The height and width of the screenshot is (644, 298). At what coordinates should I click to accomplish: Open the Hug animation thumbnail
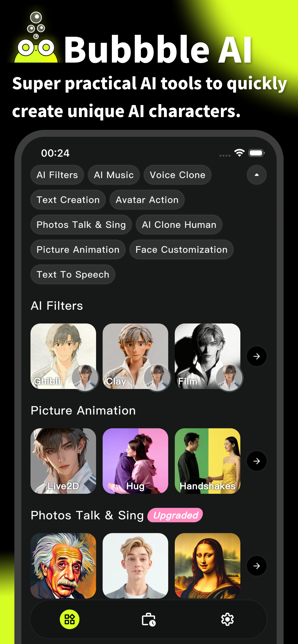pyautogui.click(x=135, y=461)
